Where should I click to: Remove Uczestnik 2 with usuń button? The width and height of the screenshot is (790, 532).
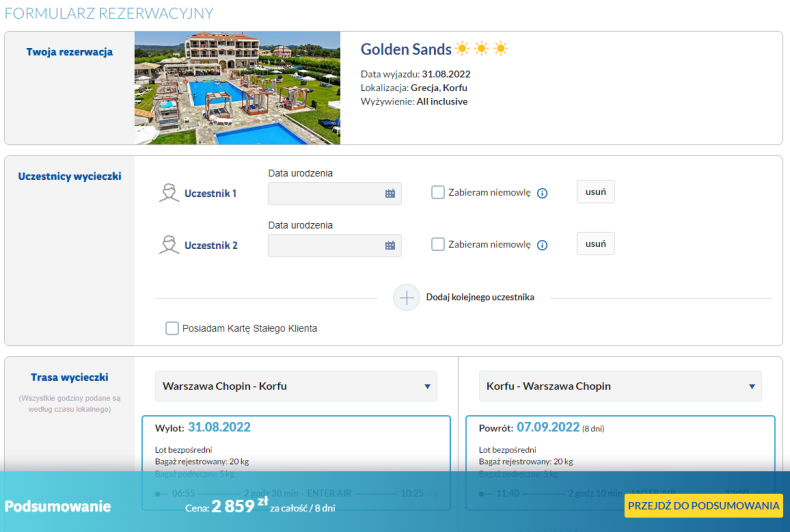[x=596, y=244]
